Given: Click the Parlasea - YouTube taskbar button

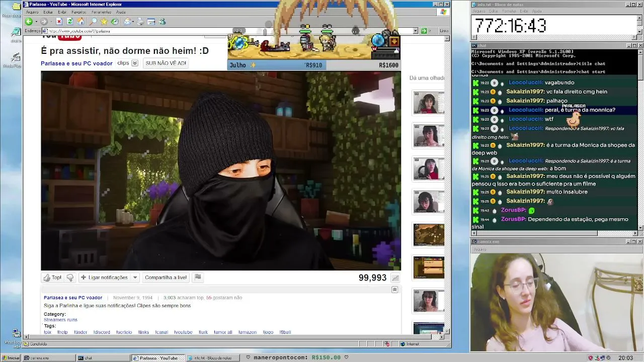Looking at the screenshot, I should [x=157, y=358].
